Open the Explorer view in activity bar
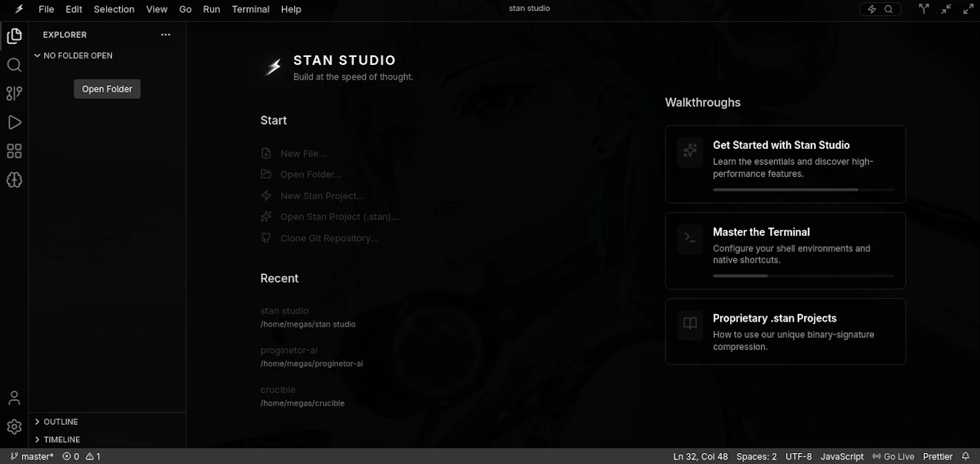 tap(14, 36)
